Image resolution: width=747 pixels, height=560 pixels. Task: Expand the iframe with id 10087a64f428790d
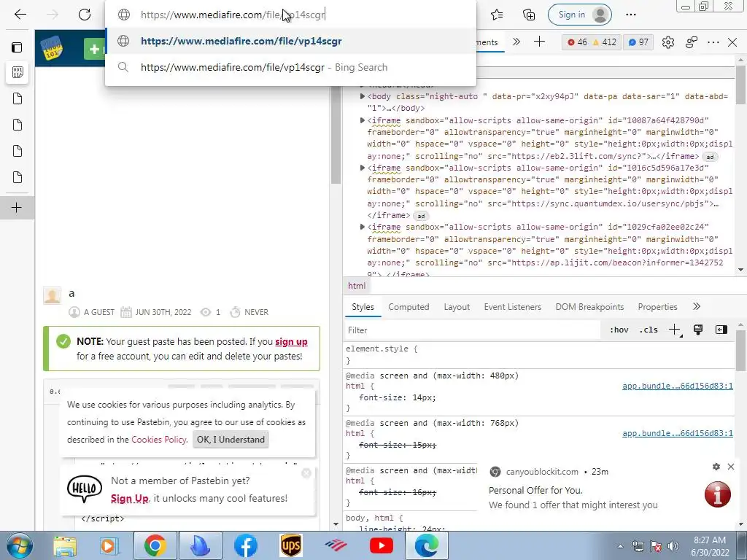362,120
